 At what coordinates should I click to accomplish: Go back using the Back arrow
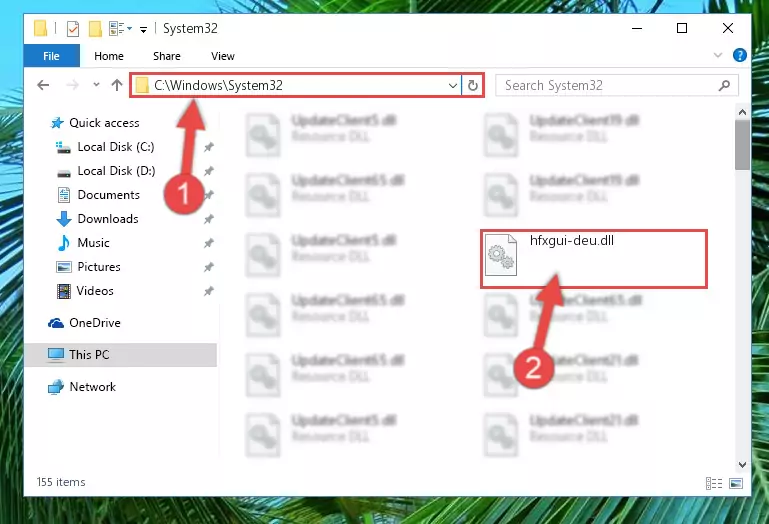click(x=43, y=85)
